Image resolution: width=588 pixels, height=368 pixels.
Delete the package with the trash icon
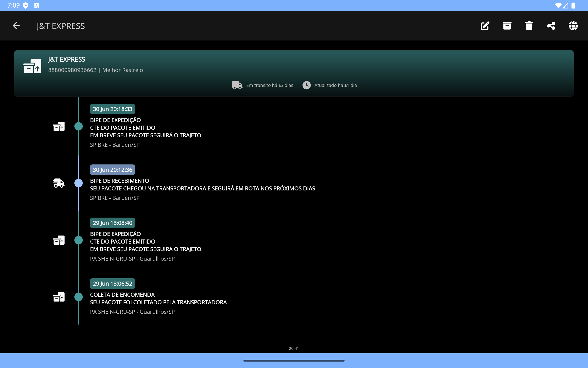[529, 26]
